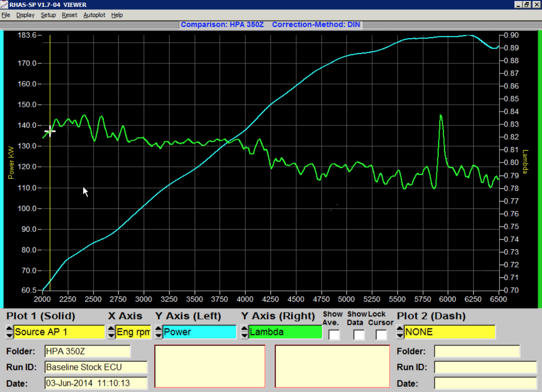The image size is (542, 392).
Task: Enable the Show Data checkbox
Action: [x=358, y=334]
